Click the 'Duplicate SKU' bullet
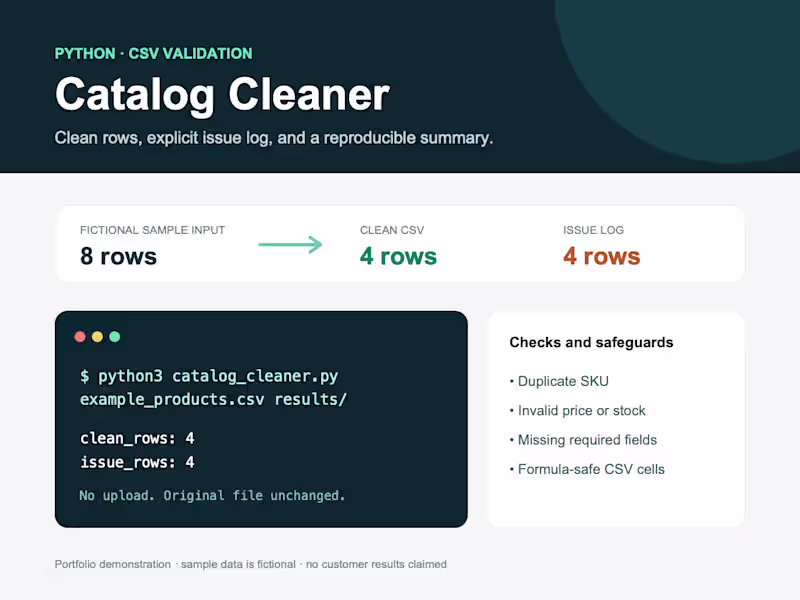This screenshot has width=800, height=600. (x=559, y=381)
